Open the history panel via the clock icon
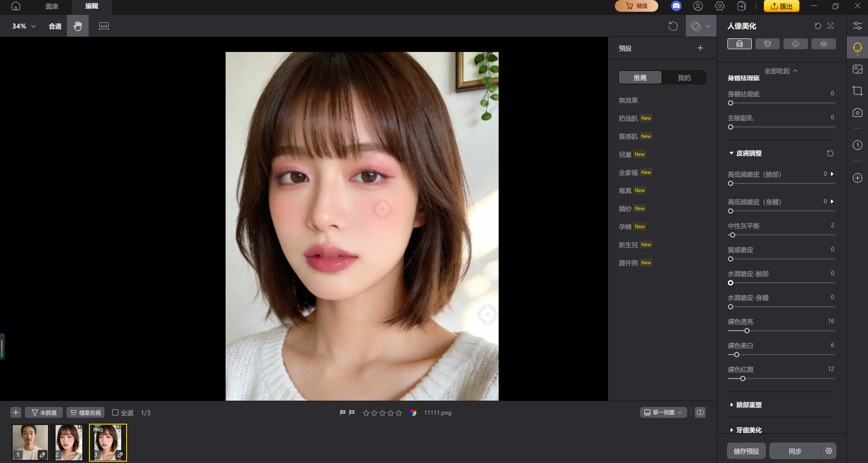Screen dimensions: 868x463 (x=857, y=145)
